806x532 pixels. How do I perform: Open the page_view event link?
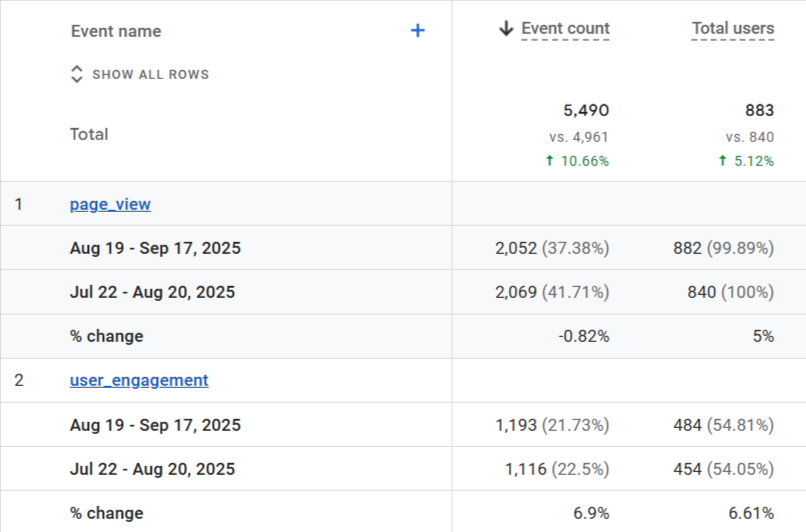pos(110,204)
